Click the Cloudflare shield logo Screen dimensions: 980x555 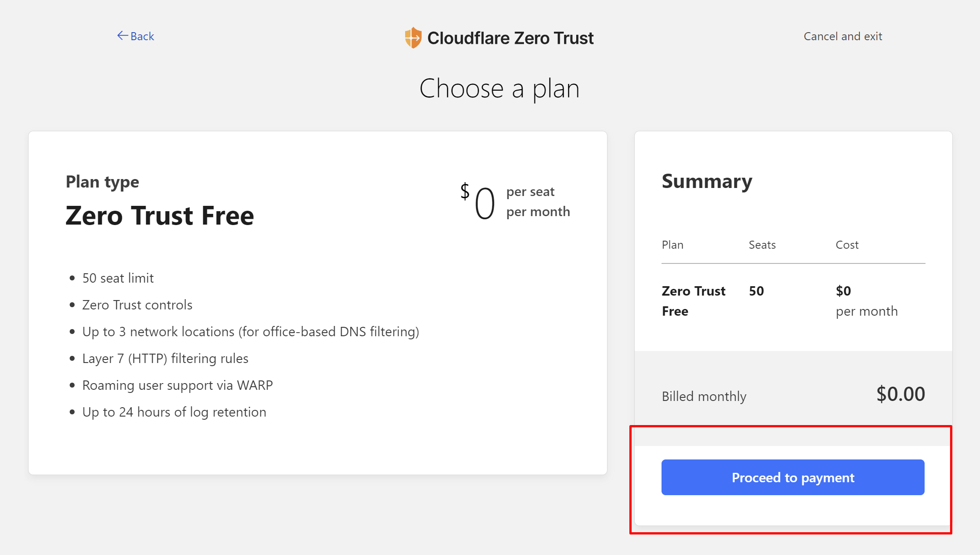pyautogui.click(x=413, y=38)
